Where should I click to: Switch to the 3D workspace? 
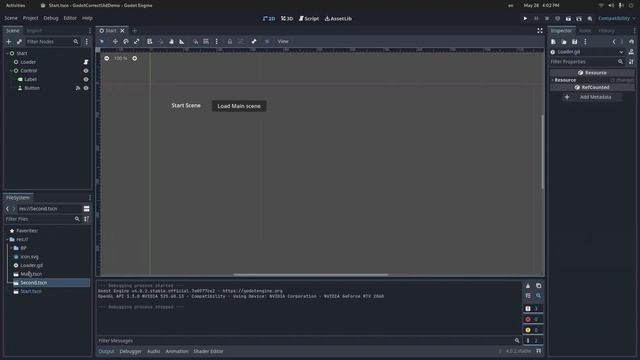click(287, 18)
